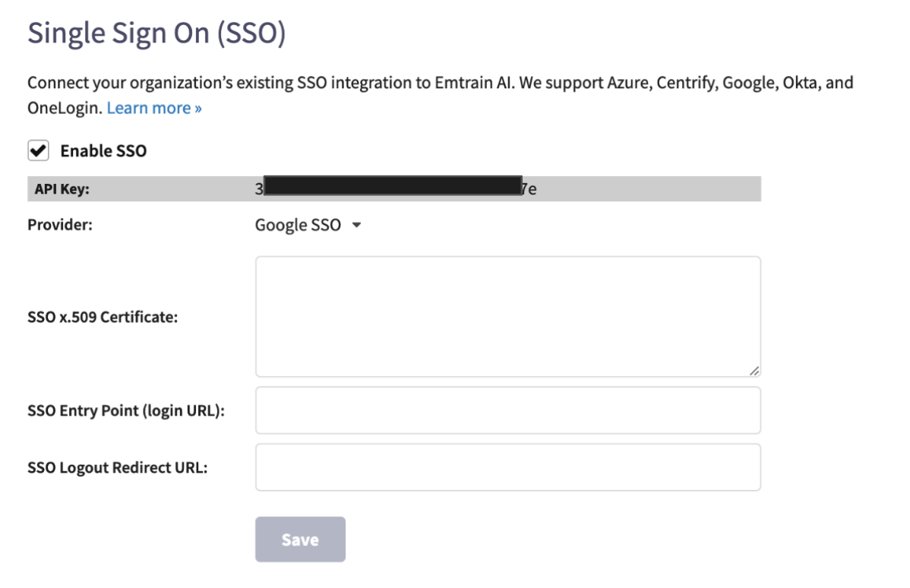This screenshot has height=588, width=910.
Task: Click the Google SSO dropdown arrow
Action: tap(357, 224)
